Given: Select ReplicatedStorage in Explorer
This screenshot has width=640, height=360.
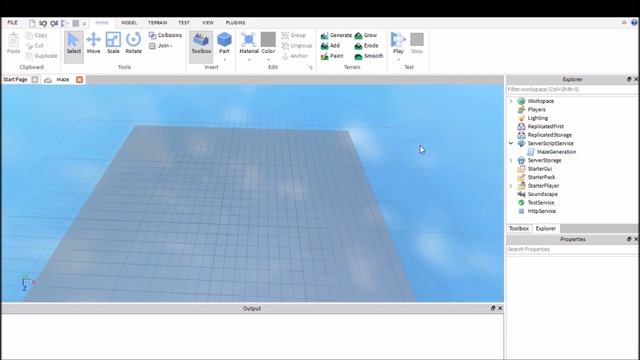Looking at the screenshot, I should (549, 135).
